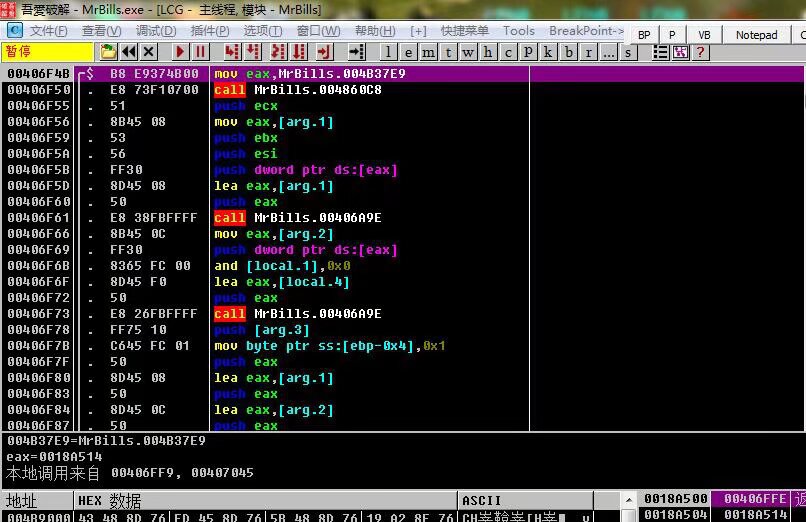Click the Trace Into icon
Image resolution: width=806 pixels, height=522 pixels.
click(278, 52)
